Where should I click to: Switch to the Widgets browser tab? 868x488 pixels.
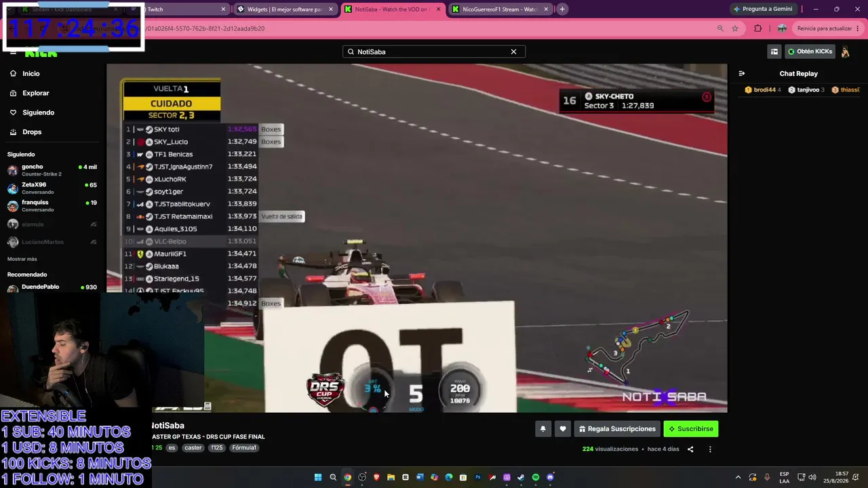coord(286,9)
